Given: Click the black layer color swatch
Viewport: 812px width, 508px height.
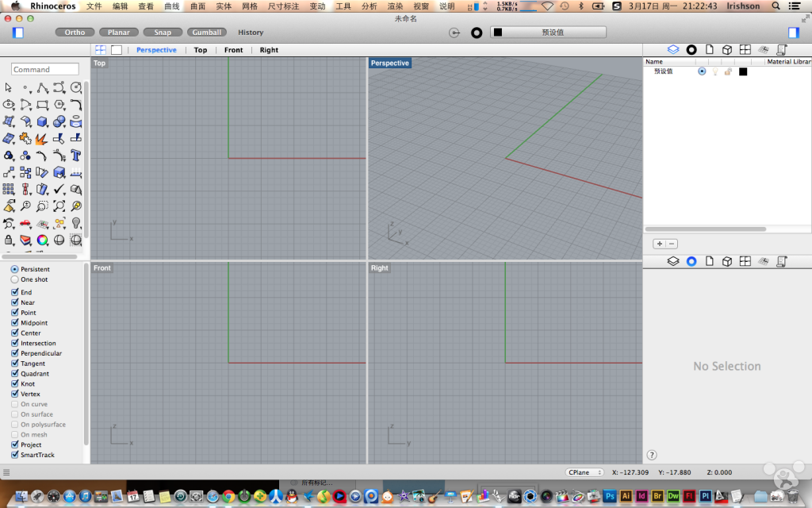Looking at the screenshot, I should click(x=743, y=71).
